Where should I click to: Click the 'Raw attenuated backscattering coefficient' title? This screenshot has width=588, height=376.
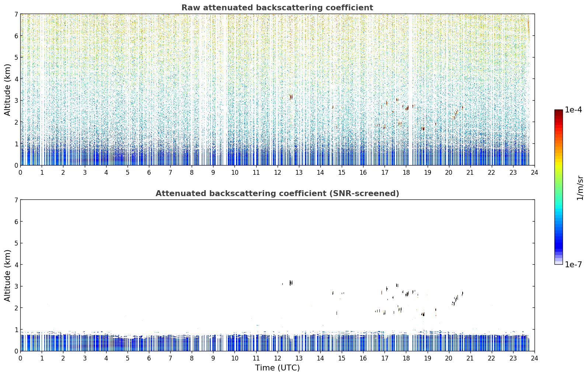pyautogui.click(x=277, y=8)
